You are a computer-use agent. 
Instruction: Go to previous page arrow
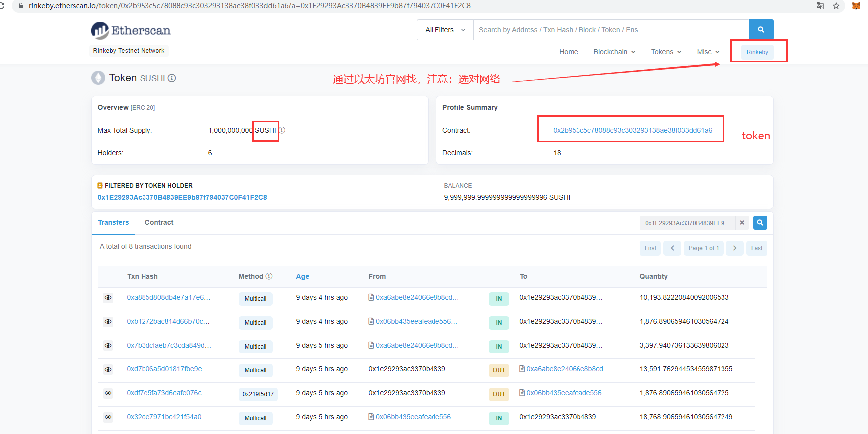pyautogui.click(x=672, y=248)
